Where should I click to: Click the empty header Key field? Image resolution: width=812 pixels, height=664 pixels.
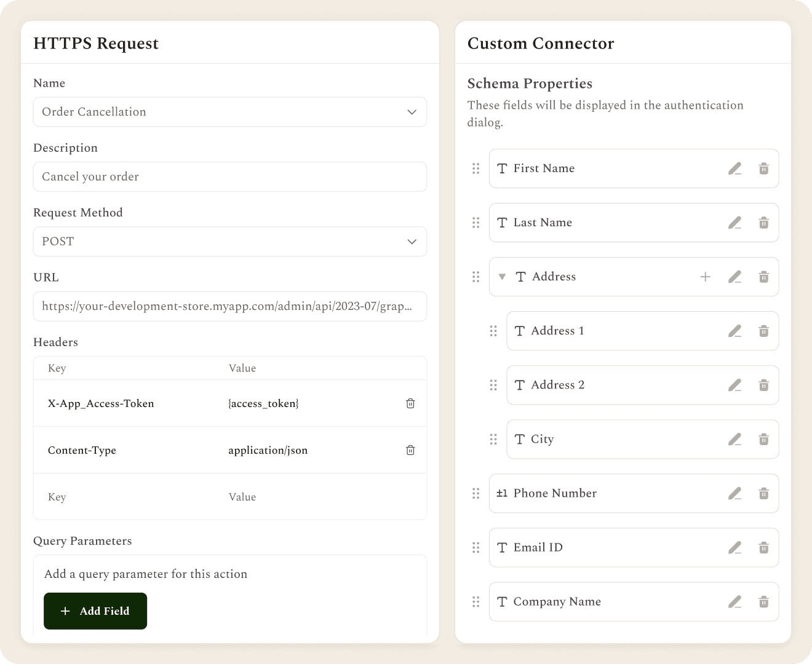point(130,497)
